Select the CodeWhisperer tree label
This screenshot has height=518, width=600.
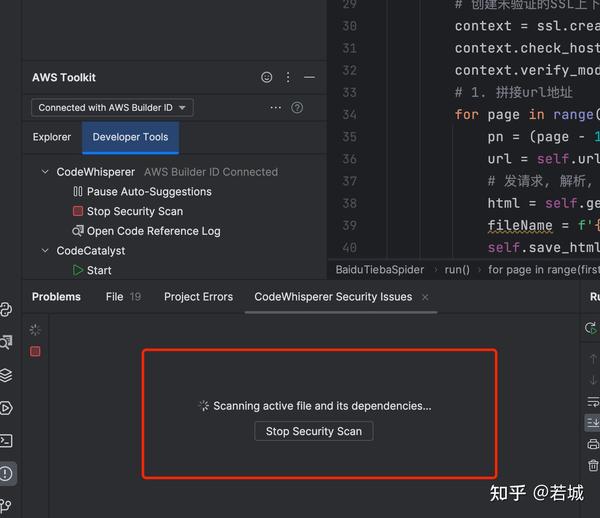tap(96, 172)
